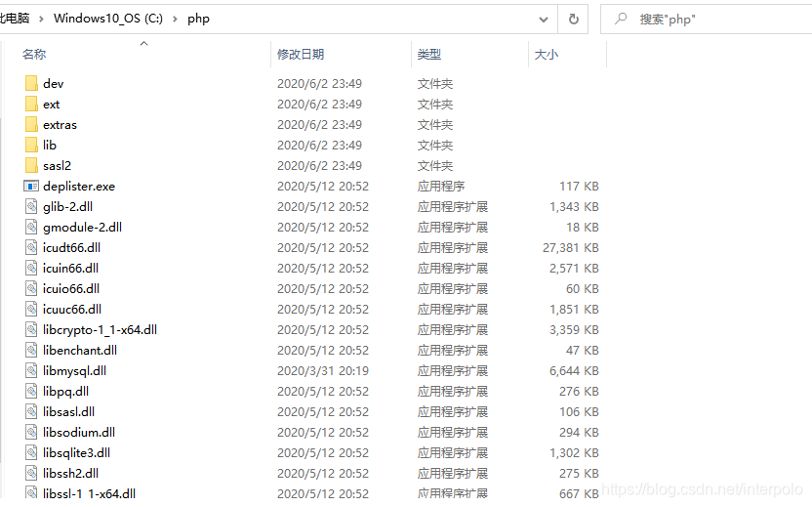Select the sasl2 folder name
Screen dimensions: 812x507
(57, 166)
